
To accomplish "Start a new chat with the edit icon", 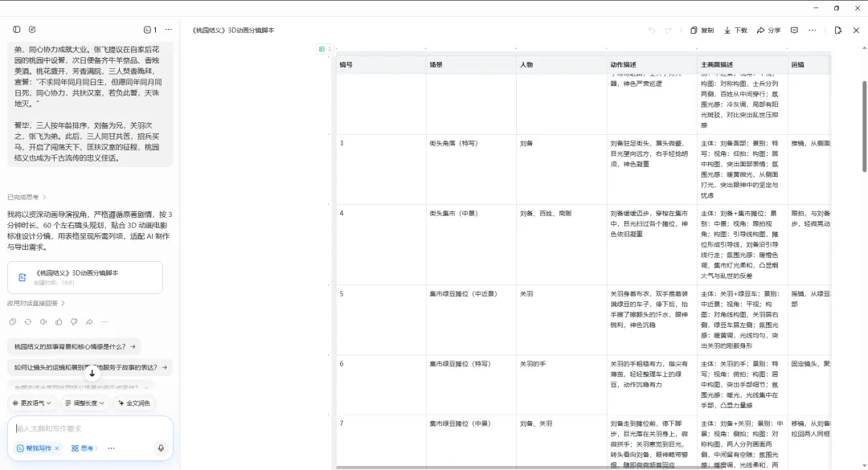I will coord(32,30).
